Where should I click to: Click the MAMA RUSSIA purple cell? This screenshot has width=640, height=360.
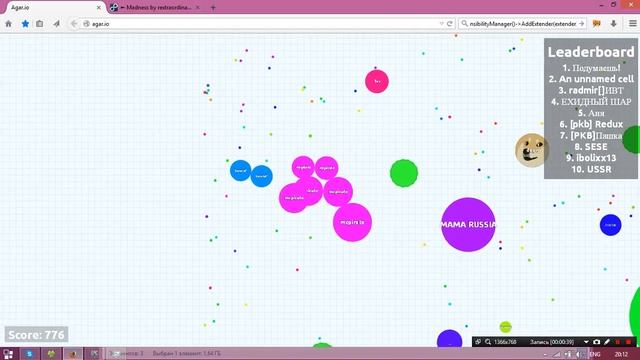(x=468, y=224)
